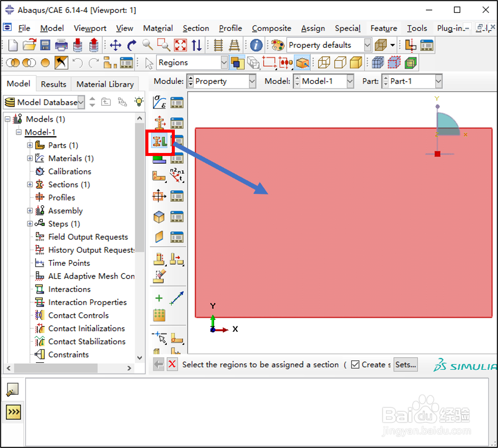Click the previous step back arrow button
Image resolution: width=498 pixels, height=448 pixels.
tap(158, 364)
